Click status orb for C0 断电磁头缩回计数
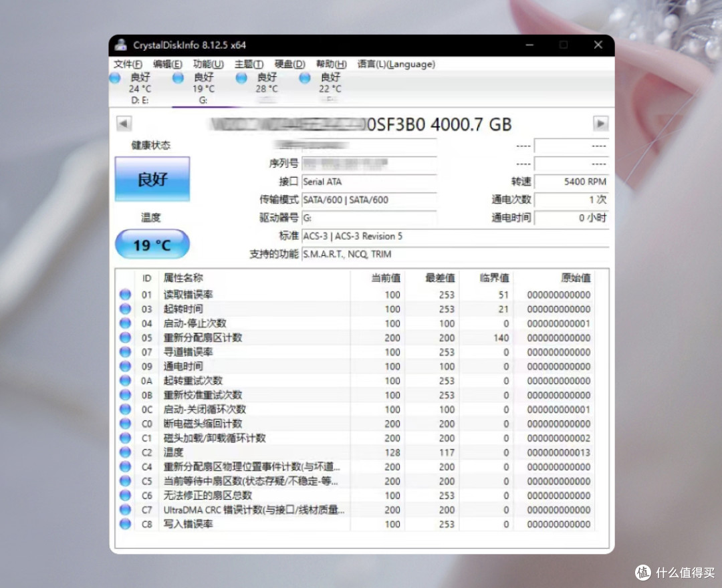Viewport: 722px width, 588px height. pyautogui.click(x=125, y=424)
